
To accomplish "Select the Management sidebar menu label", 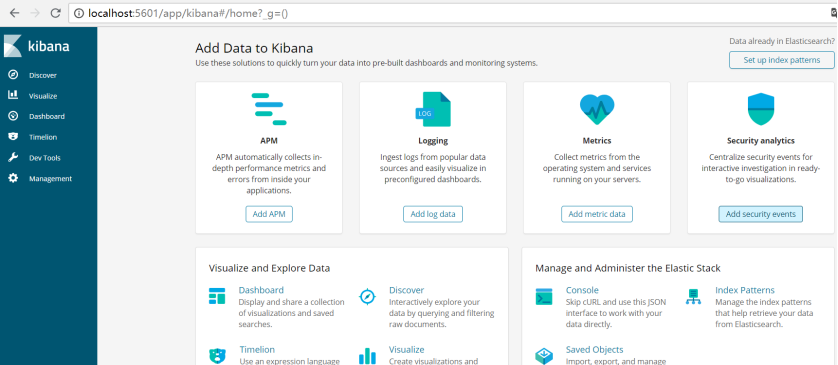I will tap(50, 178).
